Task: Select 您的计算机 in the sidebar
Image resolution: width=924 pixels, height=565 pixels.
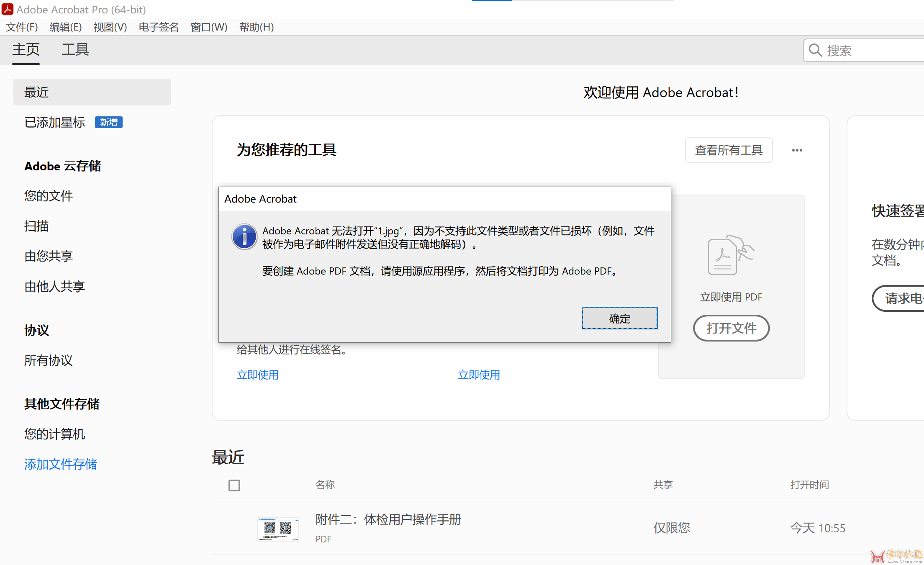Action: 54,434
